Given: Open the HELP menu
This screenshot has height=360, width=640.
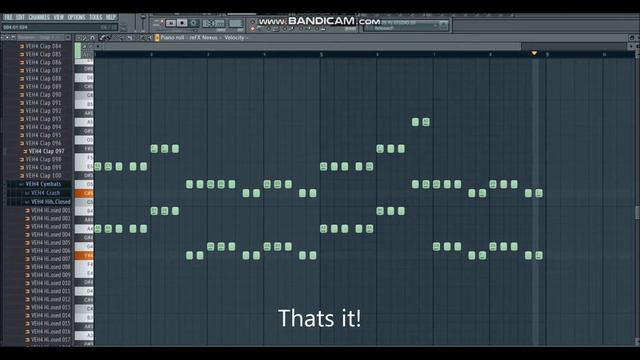Looking at the screenshot, I should pyautogui.click(x=111, y=17).
